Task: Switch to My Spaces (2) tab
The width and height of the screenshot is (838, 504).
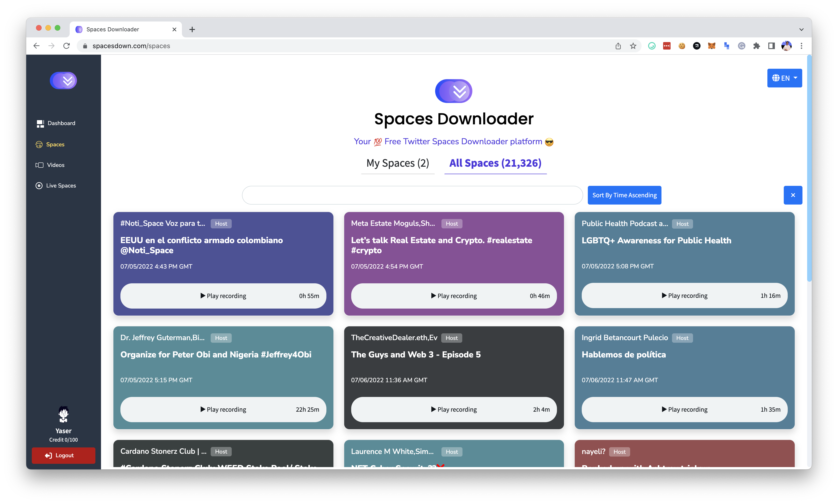Action: coord(397,163)
